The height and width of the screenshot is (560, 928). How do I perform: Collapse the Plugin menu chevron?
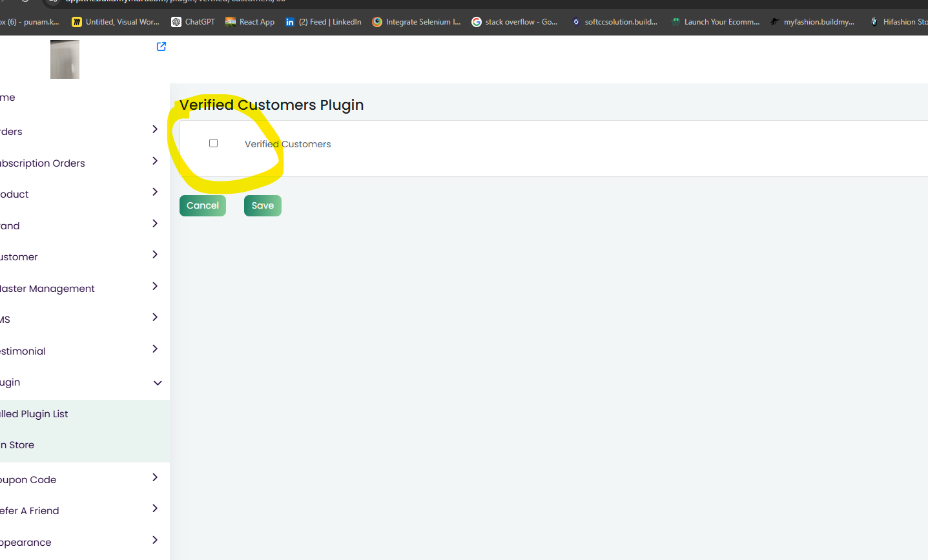point(158,383)
